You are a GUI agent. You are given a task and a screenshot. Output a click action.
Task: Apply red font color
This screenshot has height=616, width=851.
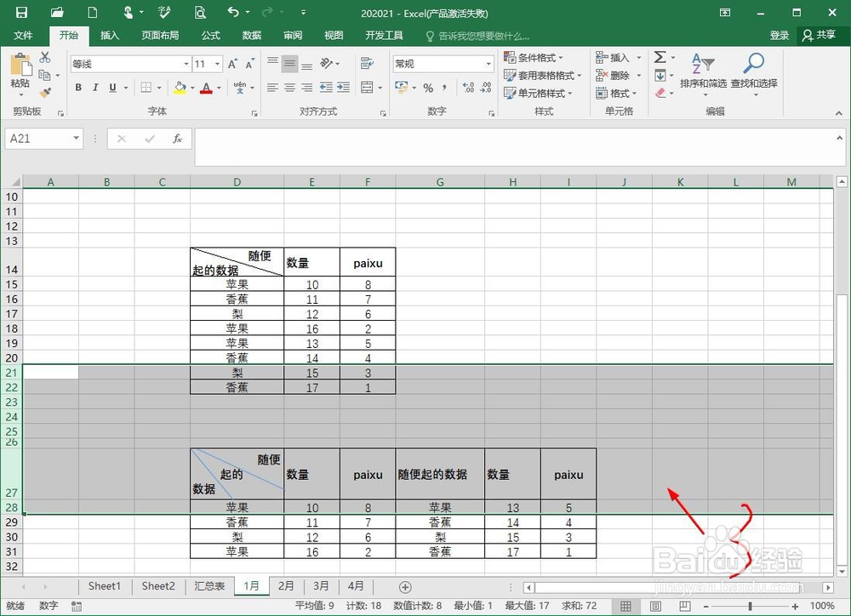coord(206,88)
